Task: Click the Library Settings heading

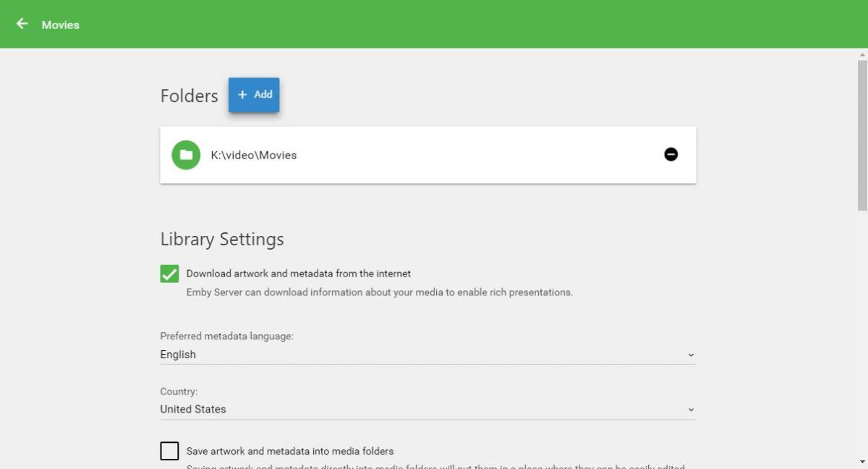Action: click(x=222, y=240)
